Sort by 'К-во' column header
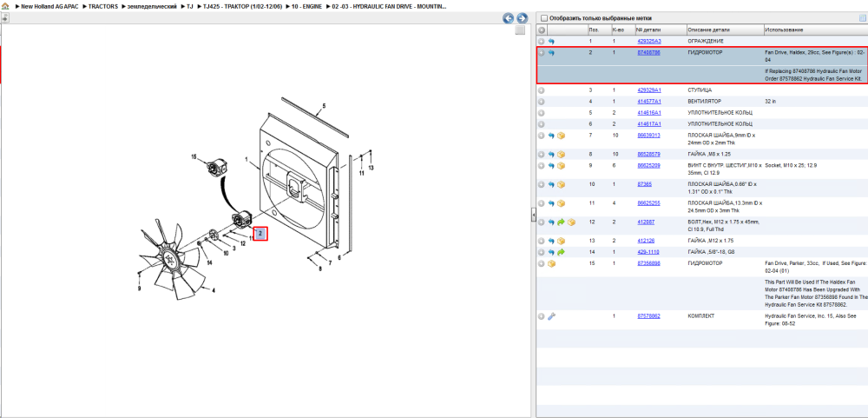This screenshot has height=418, width=868. (622, 30)
